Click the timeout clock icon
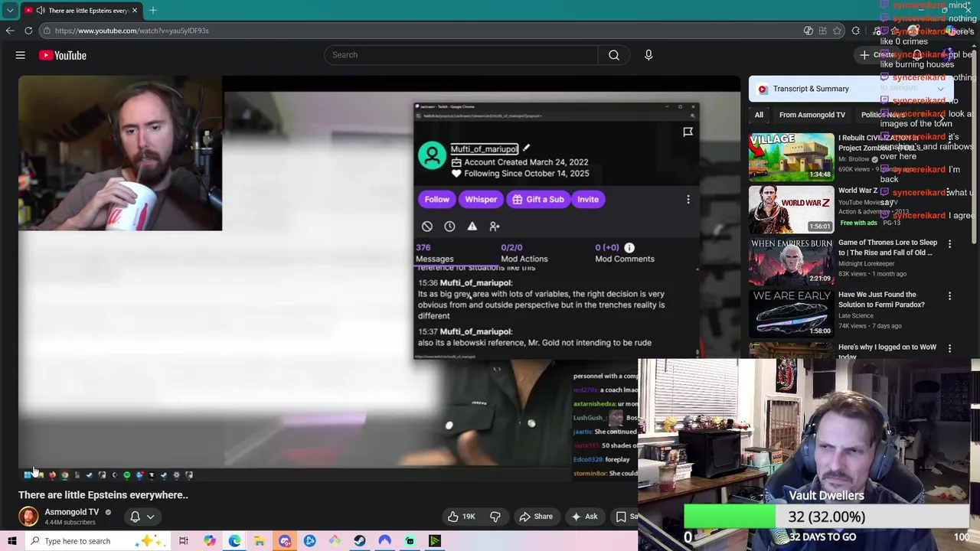 [x=449, y=227]
